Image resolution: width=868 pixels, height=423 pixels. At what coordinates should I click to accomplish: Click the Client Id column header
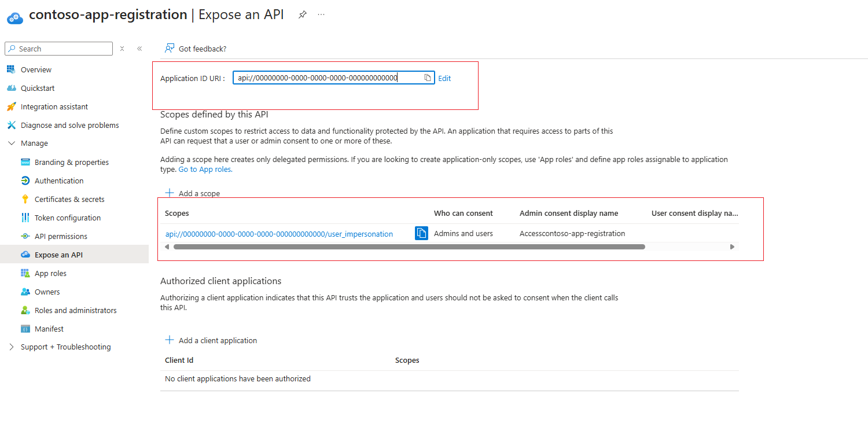coord(179,360)
